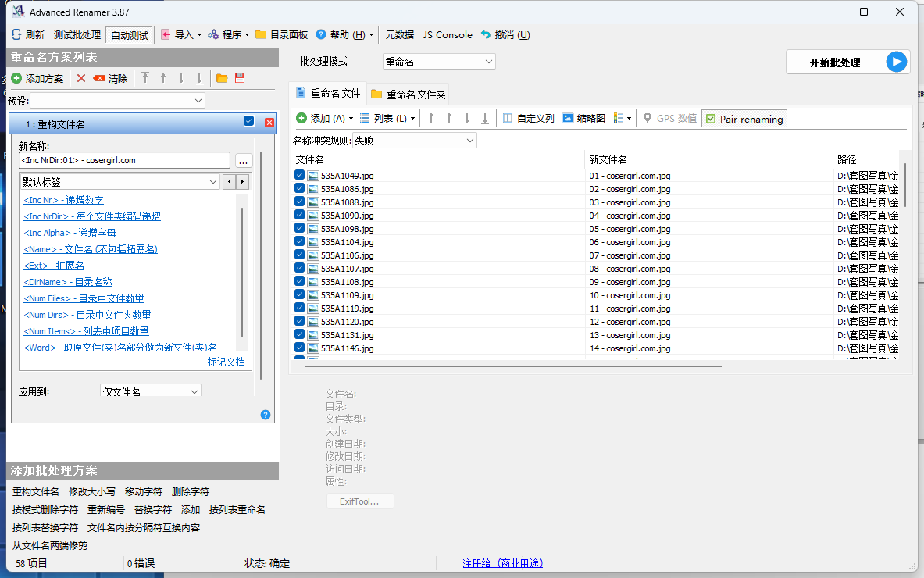Disable method 1 using its blue checkbox
This screenshot has height=578, width=924.
tap(249, 121)
